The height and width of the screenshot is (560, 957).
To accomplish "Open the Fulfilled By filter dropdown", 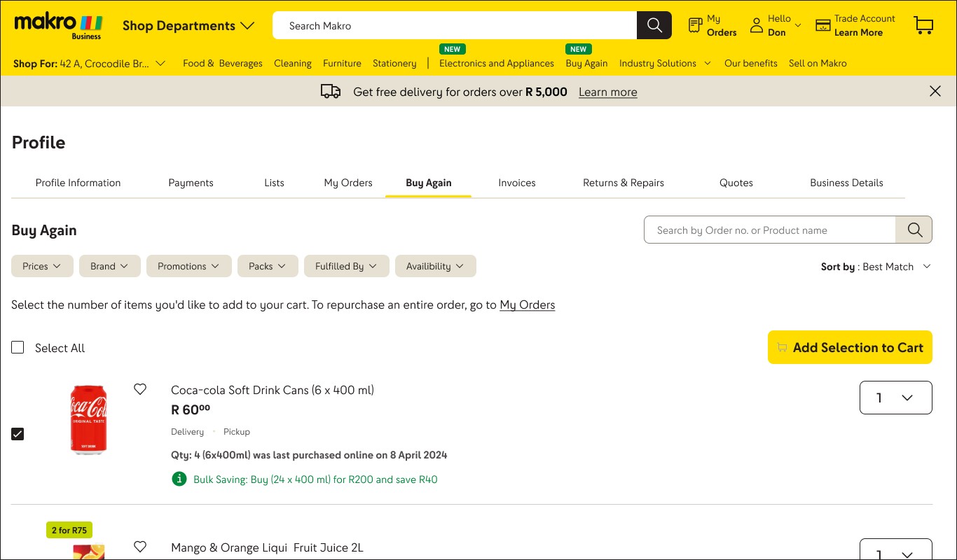I will 347,266.
